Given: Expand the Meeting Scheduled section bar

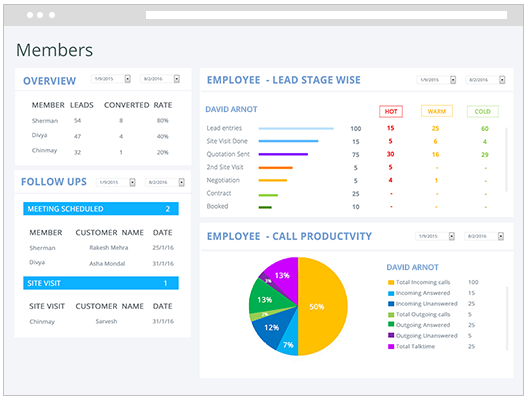Looking at the screenshot, I should click(101, 209).
